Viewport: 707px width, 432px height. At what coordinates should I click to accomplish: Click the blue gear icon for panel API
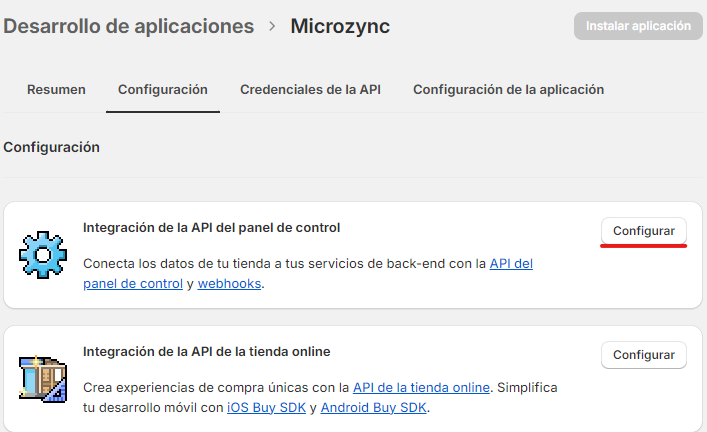43,255
